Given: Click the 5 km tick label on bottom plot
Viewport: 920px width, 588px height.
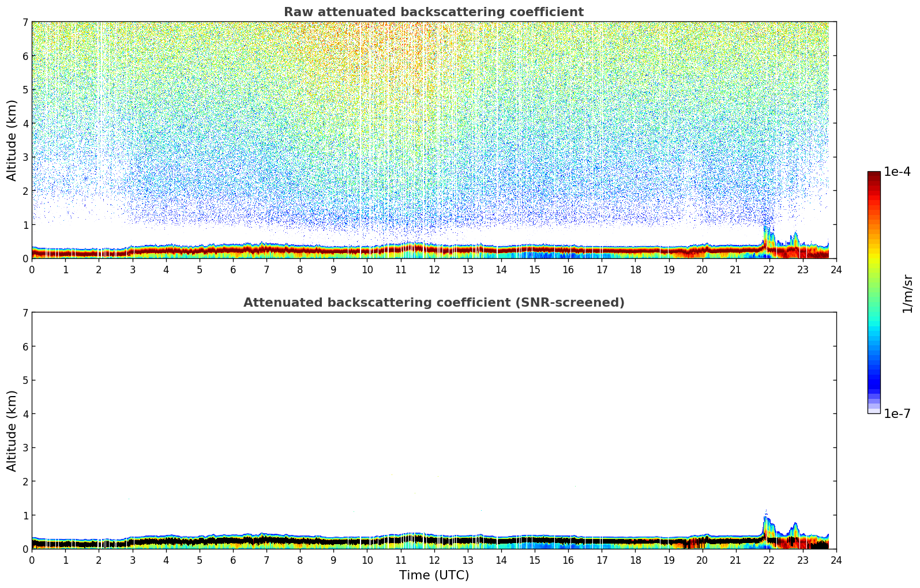Looking at the screenshot, I should pos(24,380).
